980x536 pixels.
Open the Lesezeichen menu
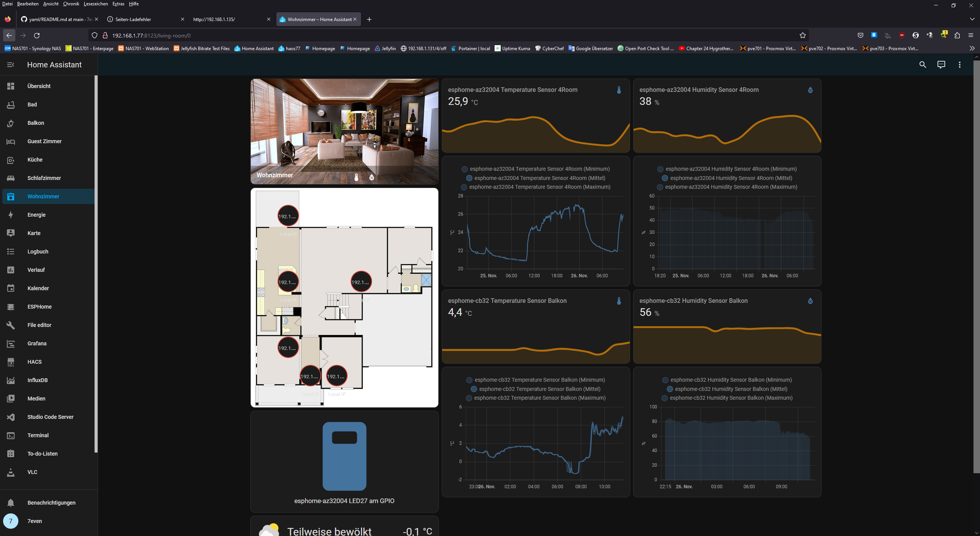pos(96,4)
